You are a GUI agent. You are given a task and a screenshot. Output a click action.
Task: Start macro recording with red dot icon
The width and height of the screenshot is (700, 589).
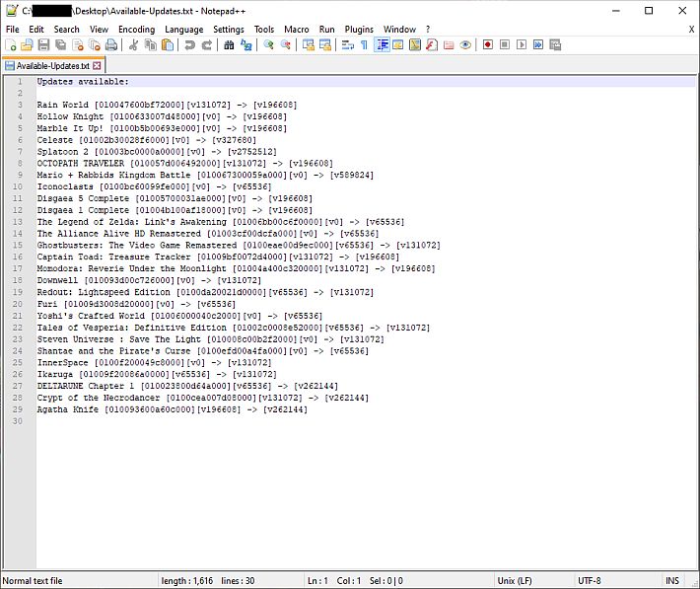(x=487, y=45)
